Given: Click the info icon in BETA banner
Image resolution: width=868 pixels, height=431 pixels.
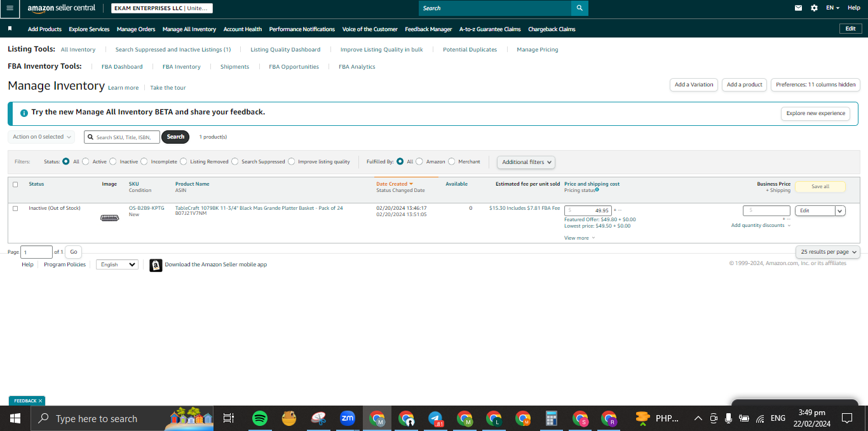Looking at the screenshot, I should [24, 113].
